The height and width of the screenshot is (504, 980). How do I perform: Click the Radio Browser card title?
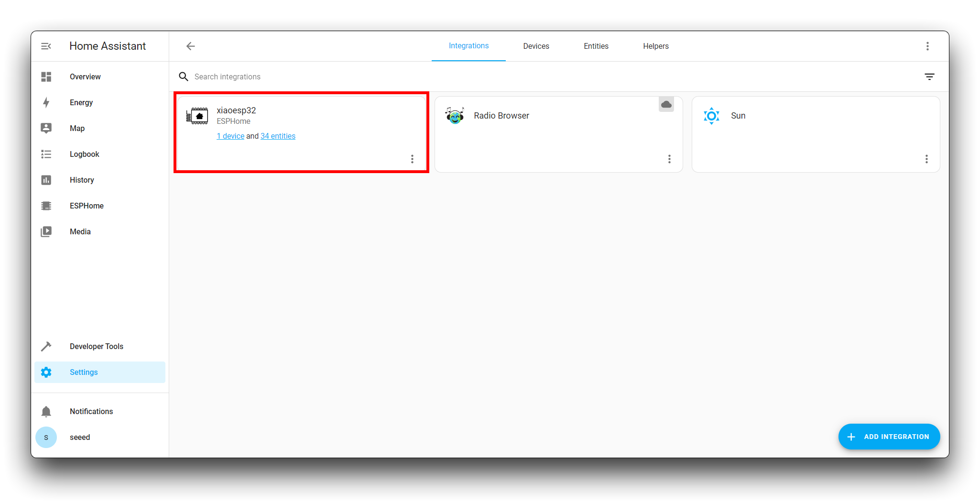(501, 116)
